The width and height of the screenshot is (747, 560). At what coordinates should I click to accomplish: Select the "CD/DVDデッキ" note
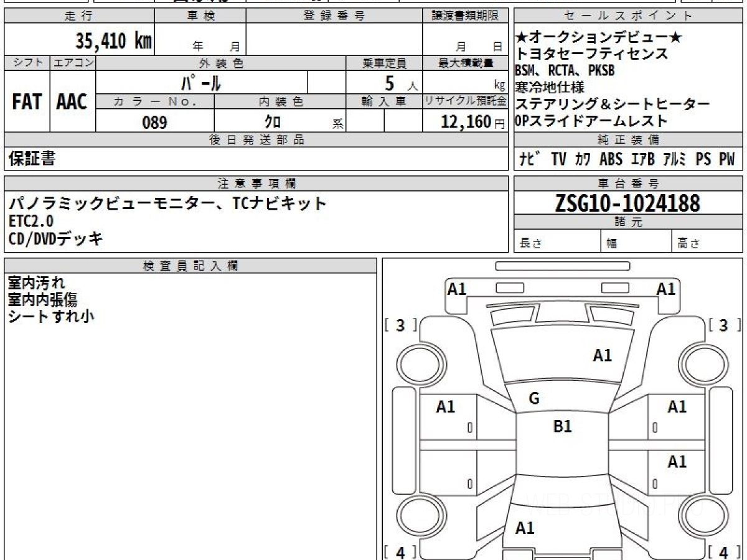(x=56, y=238)
